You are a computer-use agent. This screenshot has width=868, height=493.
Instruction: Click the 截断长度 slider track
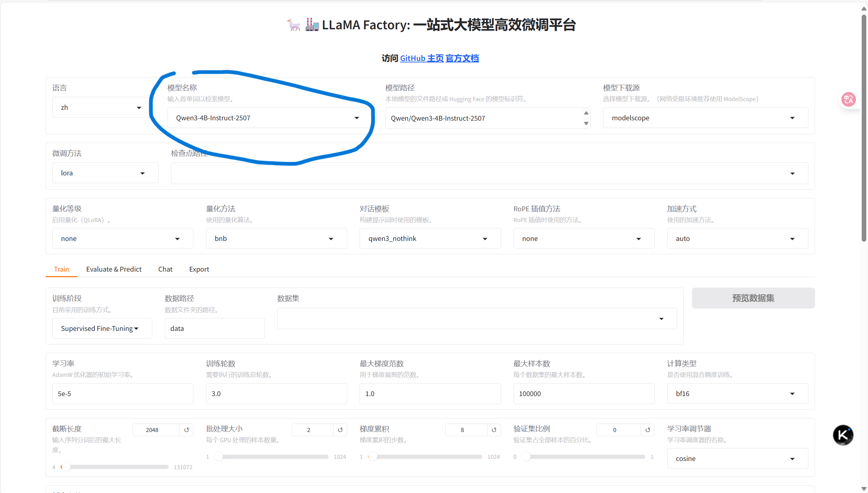click(x=115, y=467)
